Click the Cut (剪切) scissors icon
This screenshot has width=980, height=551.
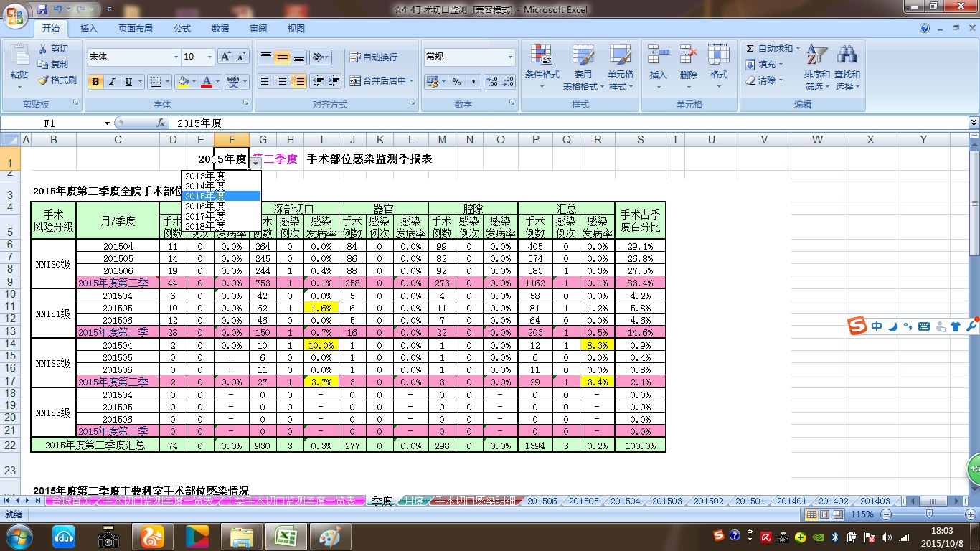pyautogui.click(x=43, y=49)
